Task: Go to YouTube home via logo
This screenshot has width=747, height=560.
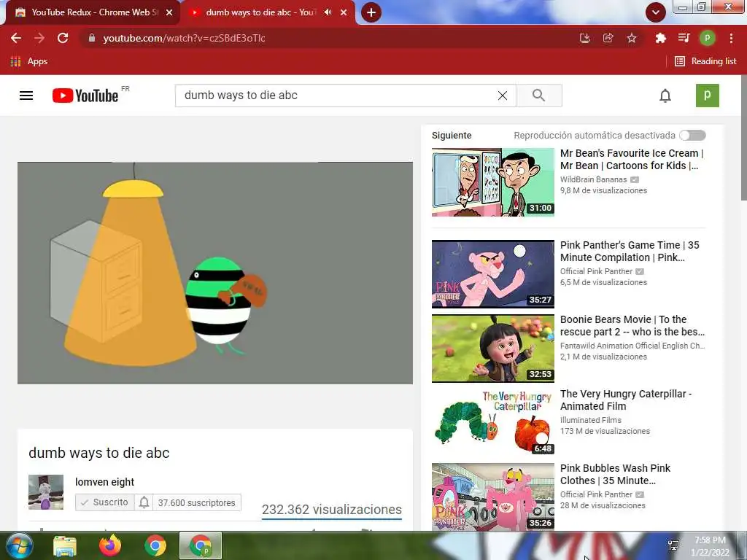Action: click(x=85, y=96)
